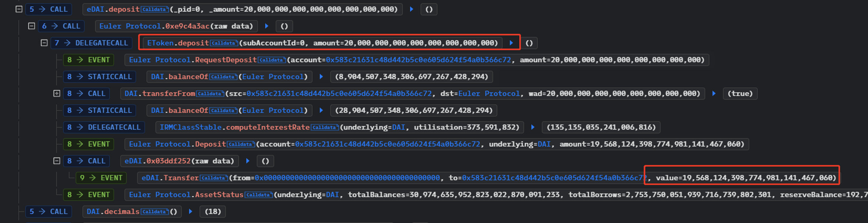
Task: Collapse the eDAI.0x03ddf252 CALL row
Action: (57, 161)
